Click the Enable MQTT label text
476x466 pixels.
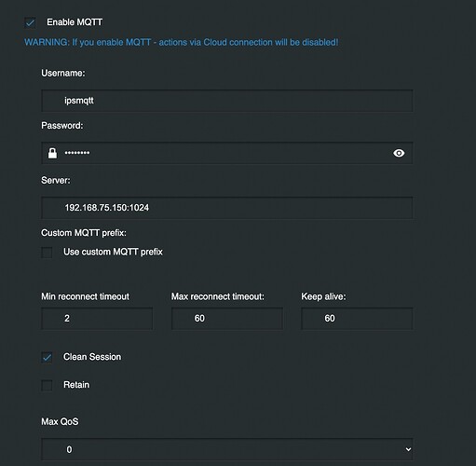tap(75, 22)
